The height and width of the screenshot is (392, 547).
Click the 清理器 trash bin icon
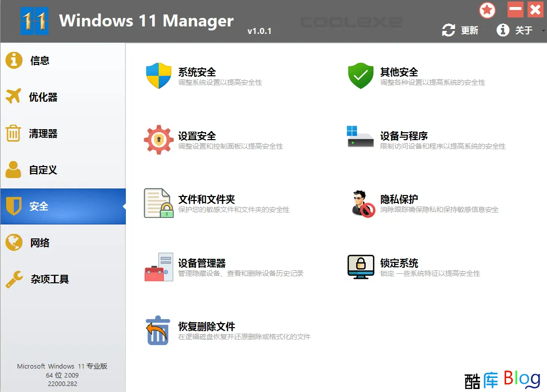coord(13,133)
